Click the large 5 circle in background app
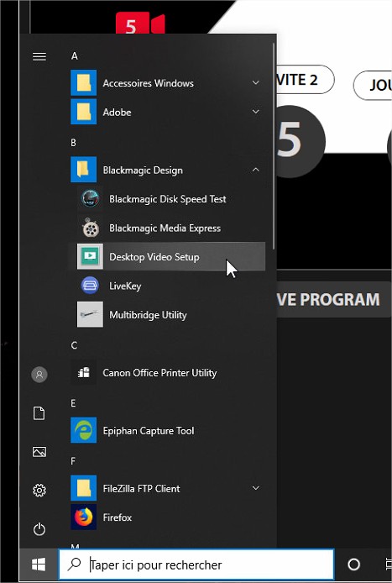This screenshot has height=583, width=392. tap(301, 141)
